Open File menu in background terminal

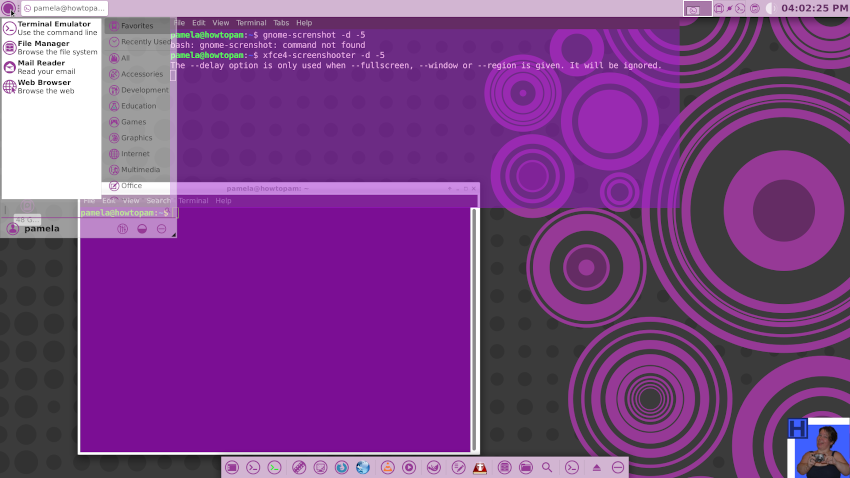click(x=179, y=23)
